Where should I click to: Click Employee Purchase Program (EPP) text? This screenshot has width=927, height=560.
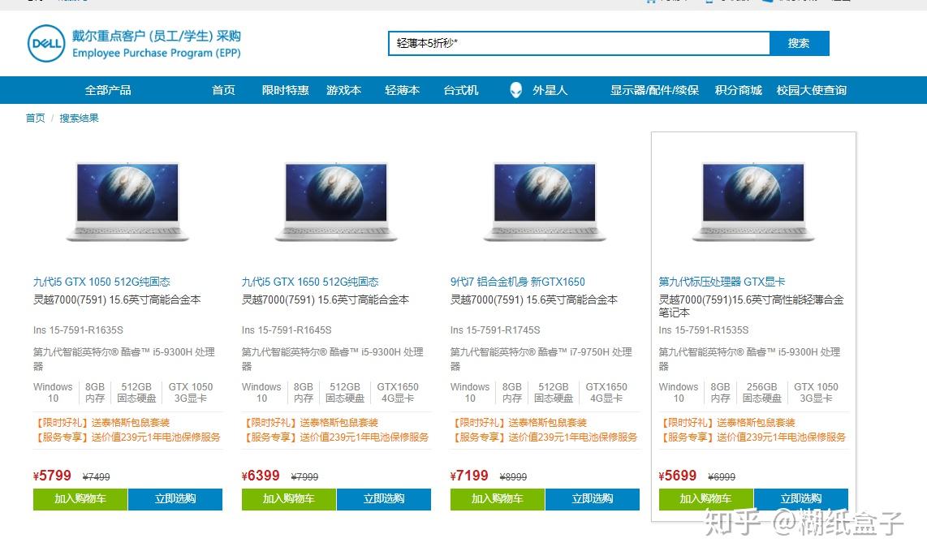[x=157, y=54]
